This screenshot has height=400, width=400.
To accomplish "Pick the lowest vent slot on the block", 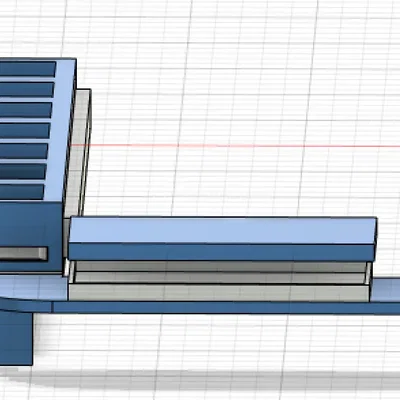I will tap(22, 192).
